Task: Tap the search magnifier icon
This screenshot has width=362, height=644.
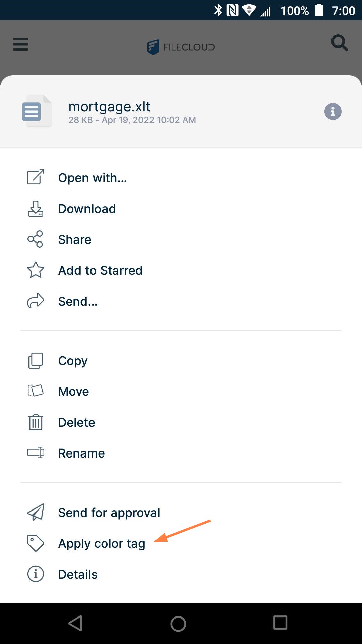Action: point(339,43)
